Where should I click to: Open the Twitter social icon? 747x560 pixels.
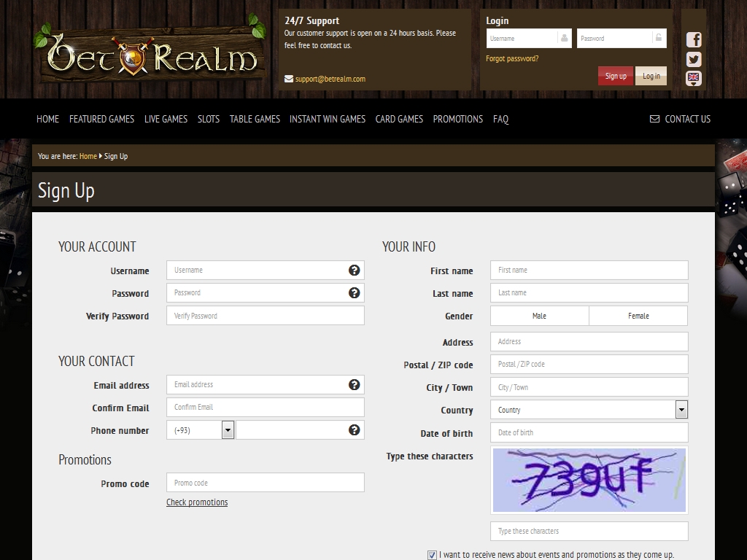point(694,60)
